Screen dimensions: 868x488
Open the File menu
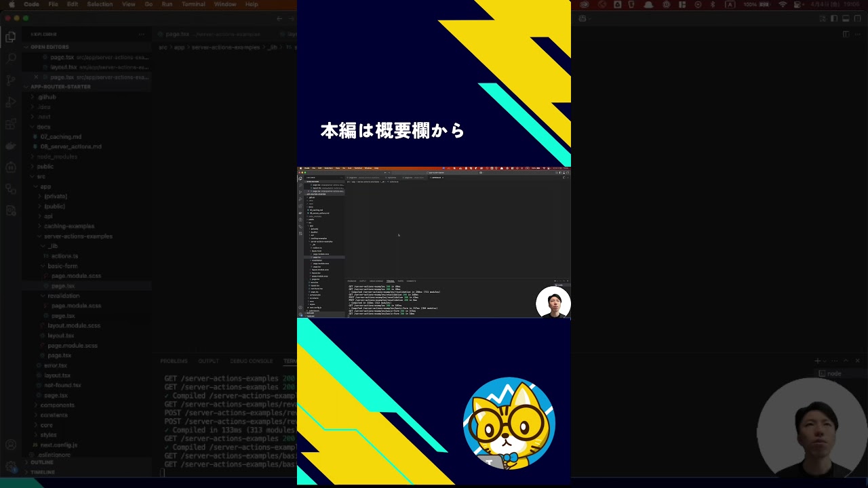point(53,4)
